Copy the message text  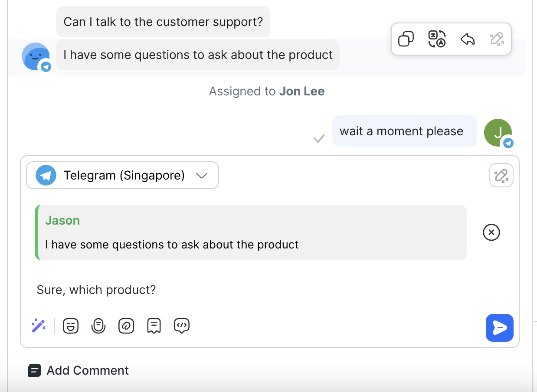point(406,39)
